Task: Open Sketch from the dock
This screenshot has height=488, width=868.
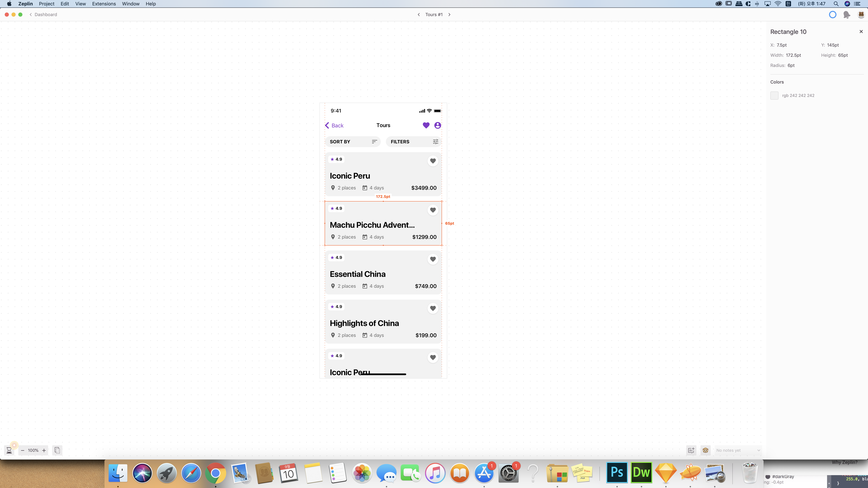Action: [x=665, y=473]
